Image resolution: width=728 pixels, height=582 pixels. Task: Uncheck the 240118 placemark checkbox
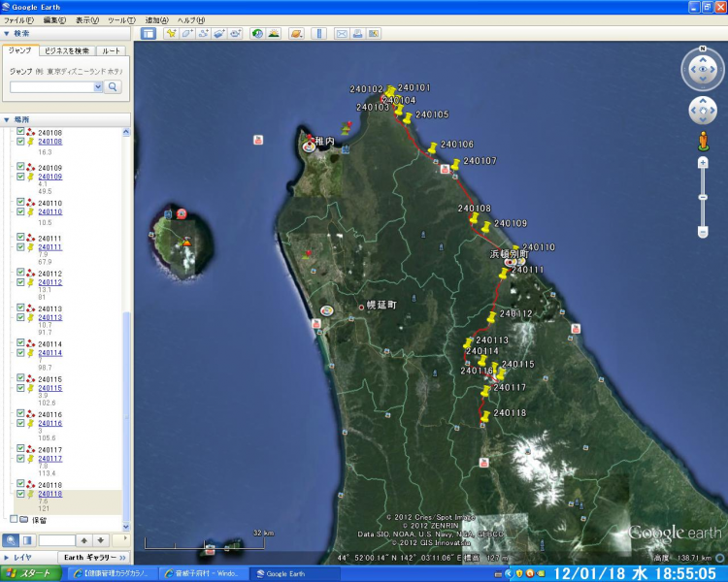pos(20,494)
